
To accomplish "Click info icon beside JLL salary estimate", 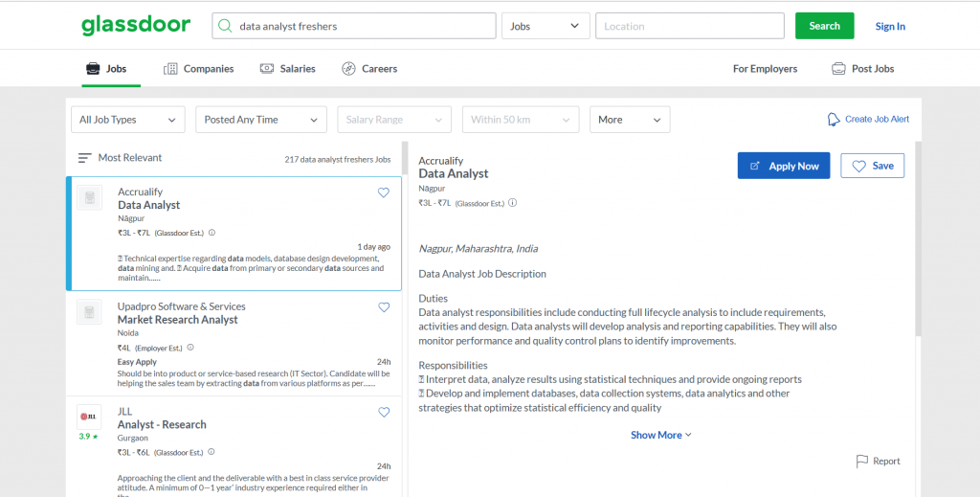I will click(x=212, y=451).
